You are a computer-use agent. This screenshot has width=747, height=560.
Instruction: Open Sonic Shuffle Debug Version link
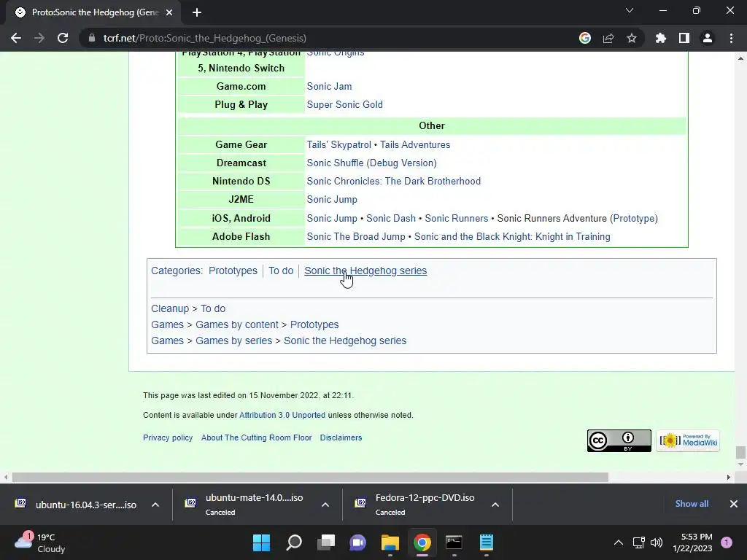403,163
